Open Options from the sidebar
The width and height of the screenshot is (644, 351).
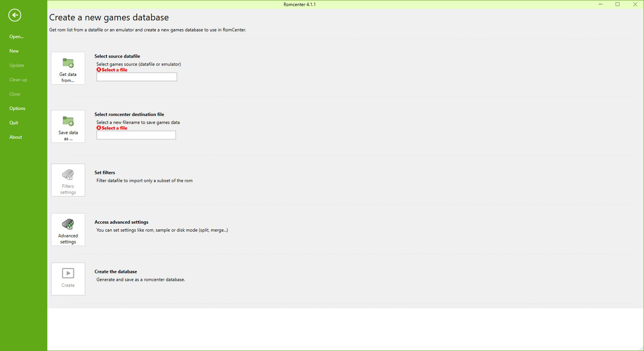pyautogui.click(x=18, y=108)
